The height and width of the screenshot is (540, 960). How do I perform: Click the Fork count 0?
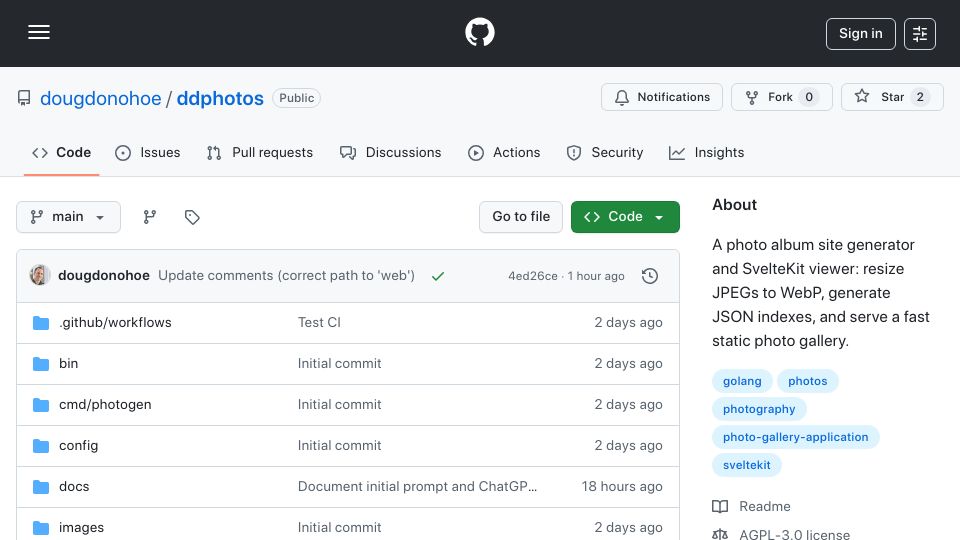(809, 97)
